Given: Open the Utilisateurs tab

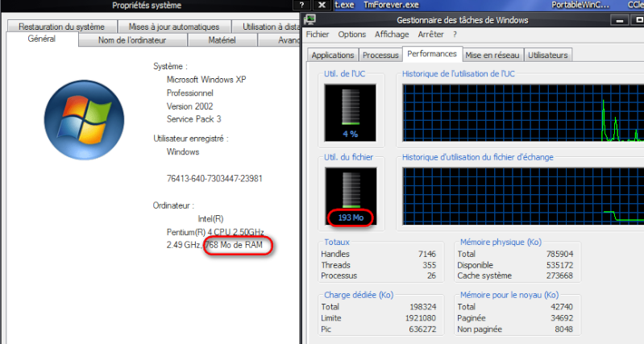Looking at the screenshot, I should 548,55.
